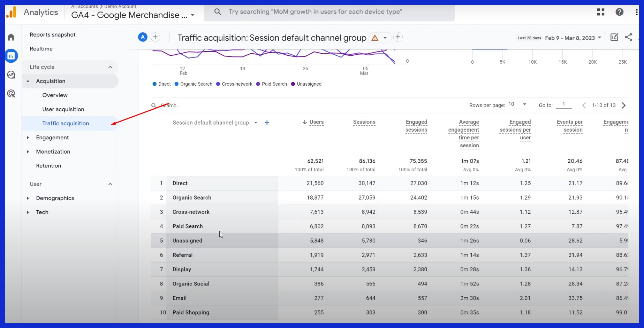Open the Explore icon in left rail
Screen dimensions: 644x328
click(x=11, y=75)
